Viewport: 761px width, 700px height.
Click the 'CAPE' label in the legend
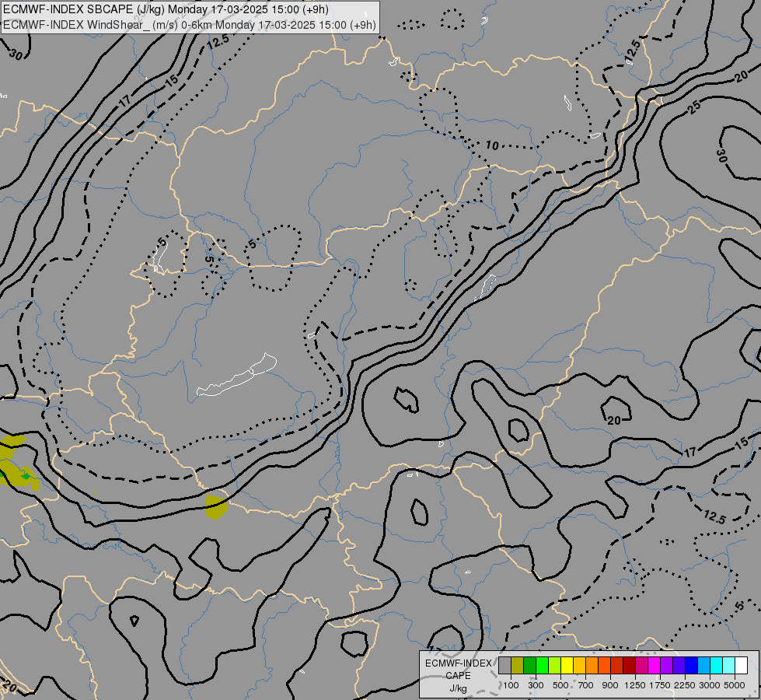click(x=458, y=676)
